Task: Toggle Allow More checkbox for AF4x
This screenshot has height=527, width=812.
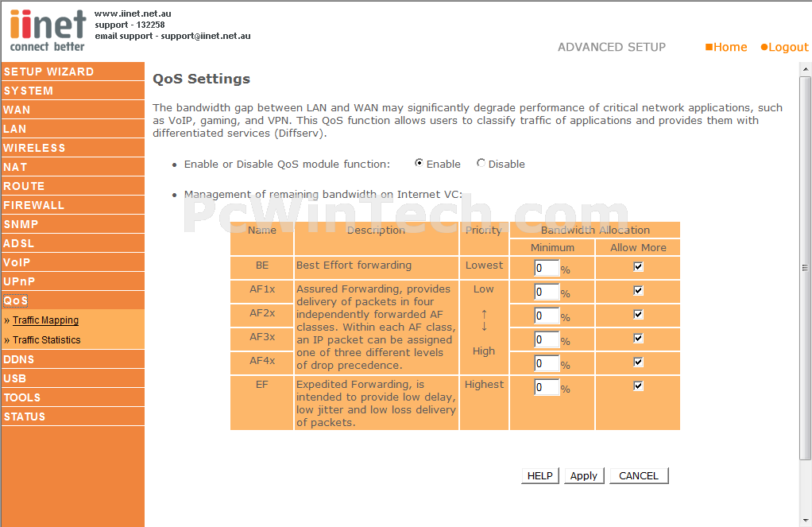Action: click(x=638, y=362)
